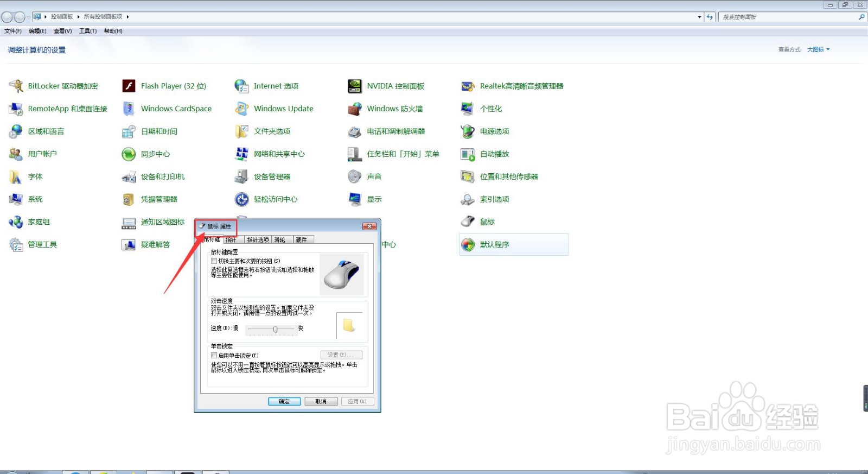Screen dimensions: 868x474
Task: Open 凭据管理器 icon
Action: click(x=129, y=199)
